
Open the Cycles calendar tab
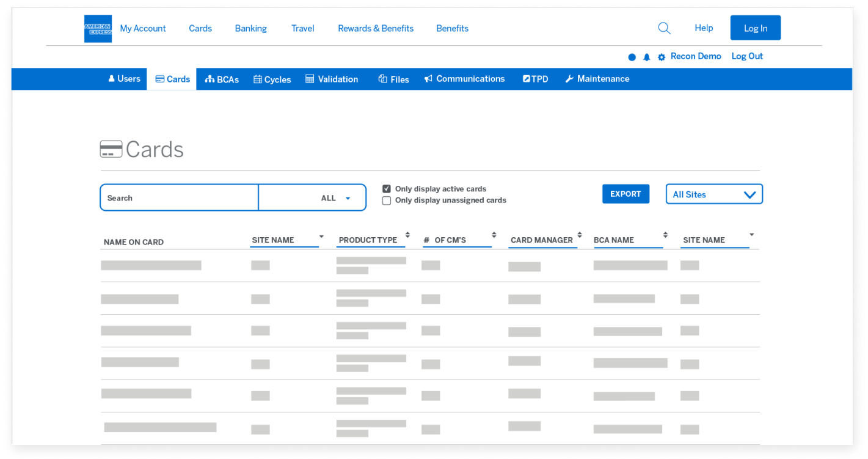(272, 79)
